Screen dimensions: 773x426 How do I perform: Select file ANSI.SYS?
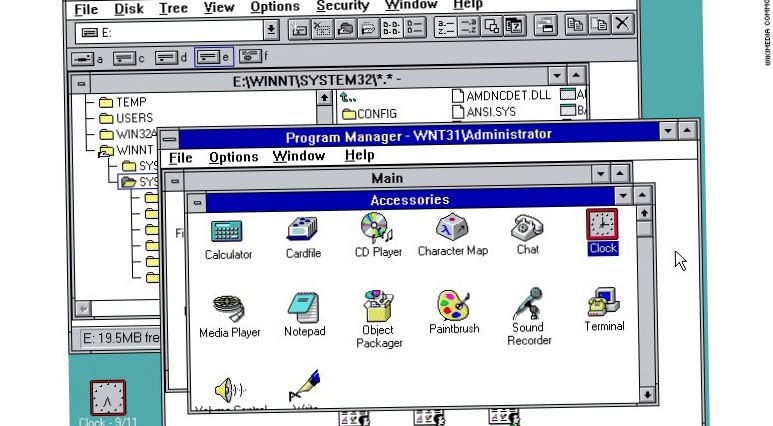point(484,112)
